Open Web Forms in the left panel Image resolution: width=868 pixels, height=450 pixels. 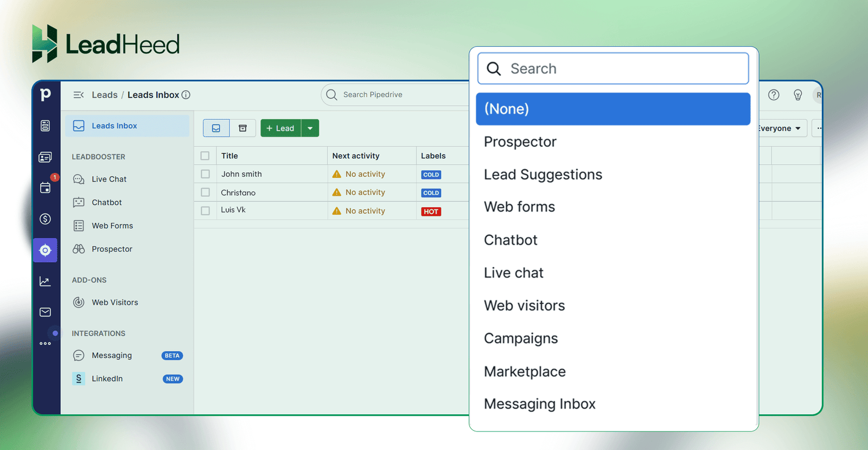click(112, 226)
